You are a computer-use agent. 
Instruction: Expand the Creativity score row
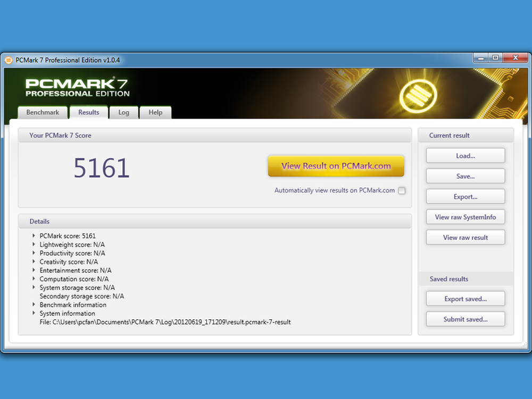[x=34, y=262]
